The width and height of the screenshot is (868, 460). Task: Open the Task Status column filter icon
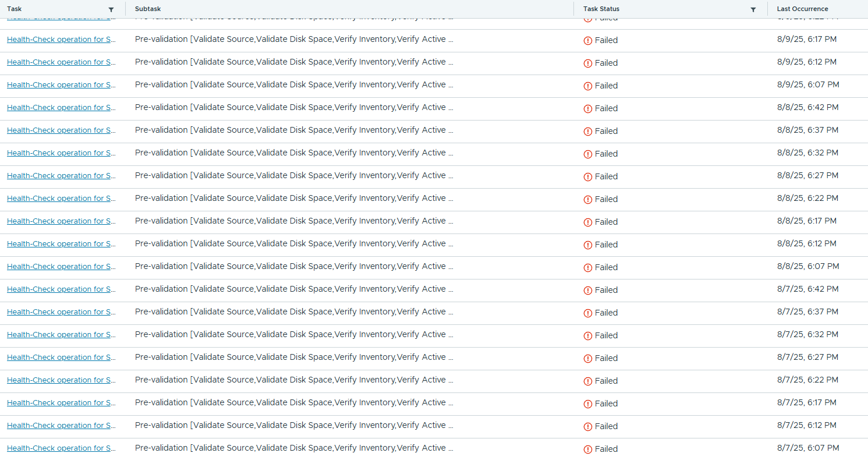(753, 10)
